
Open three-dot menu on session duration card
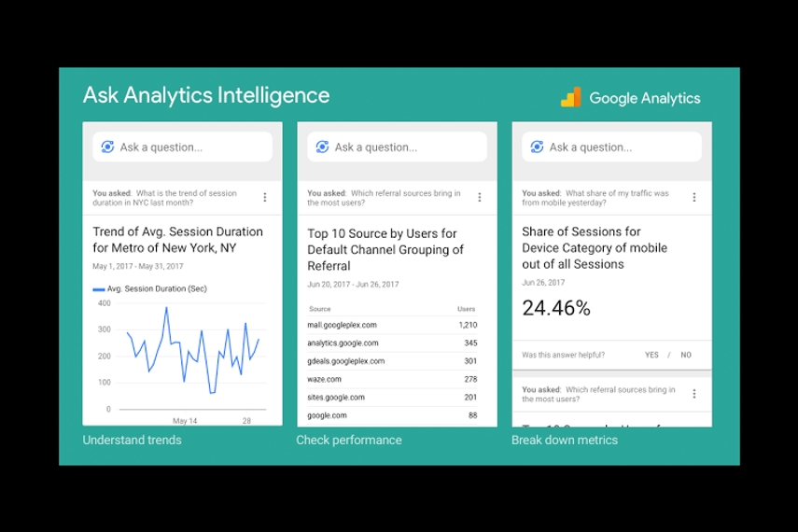(265, 197)
